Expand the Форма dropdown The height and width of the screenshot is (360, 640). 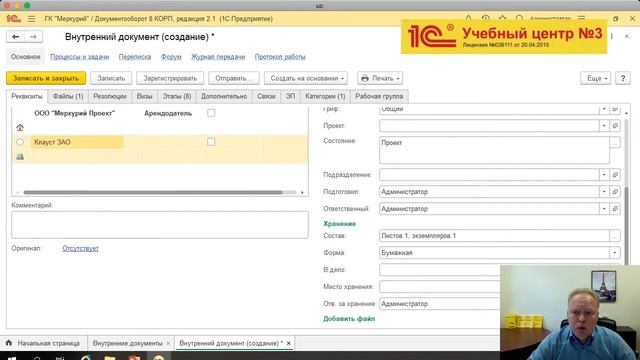click(615, 253)
